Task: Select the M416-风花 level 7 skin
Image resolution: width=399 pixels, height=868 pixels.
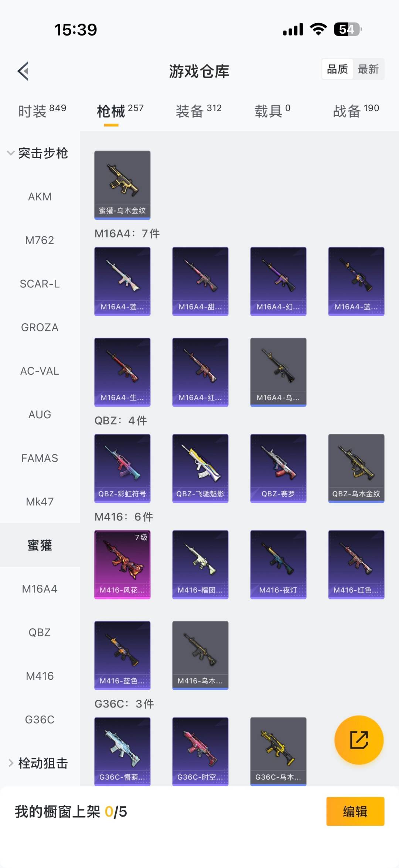Action: click(122, 564)
